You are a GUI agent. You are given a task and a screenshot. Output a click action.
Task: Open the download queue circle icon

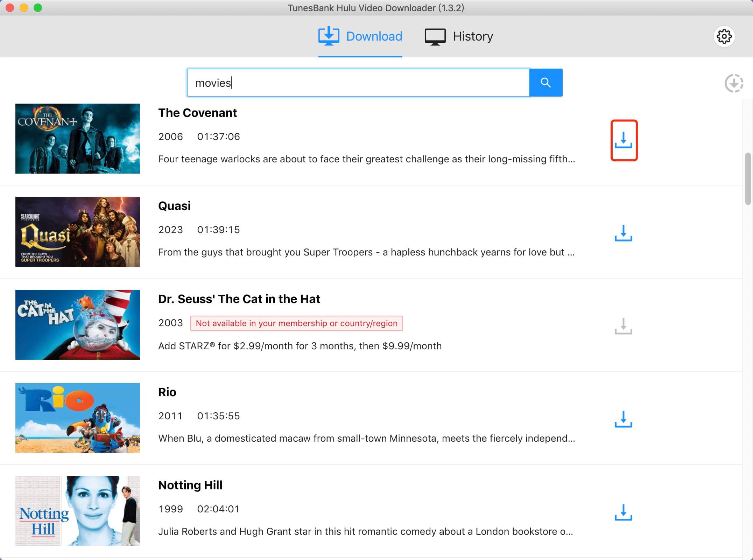(x=734, y=83)
